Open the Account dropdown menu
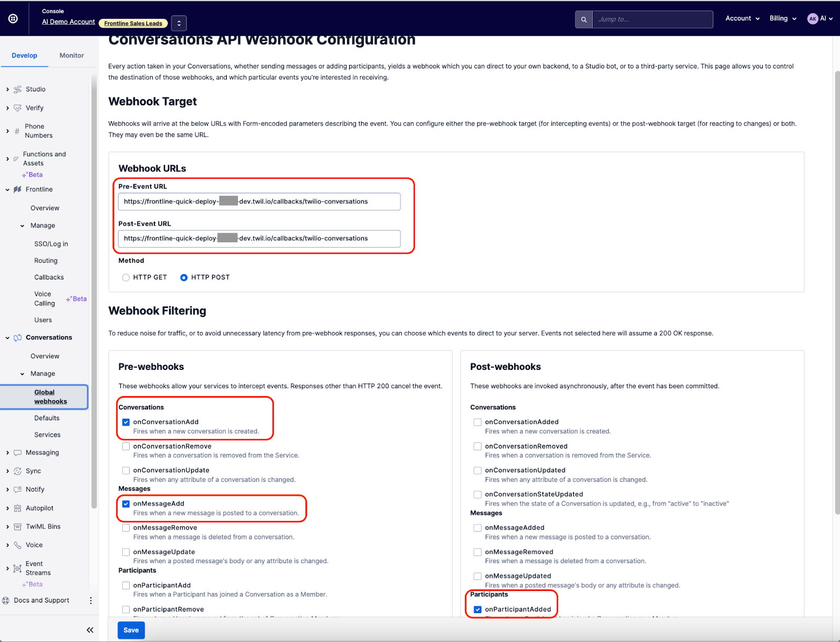 [742, 18]
